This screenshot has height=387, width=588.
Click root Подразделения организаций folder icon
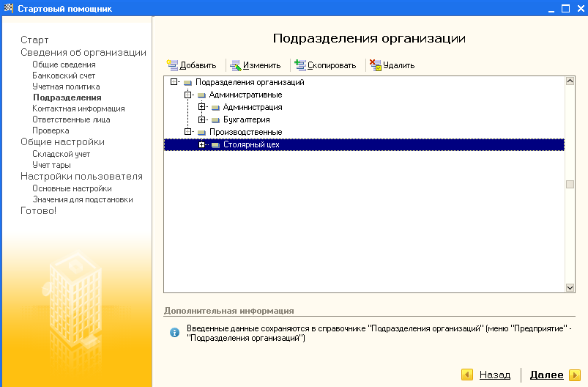click(x=188, y=83)
